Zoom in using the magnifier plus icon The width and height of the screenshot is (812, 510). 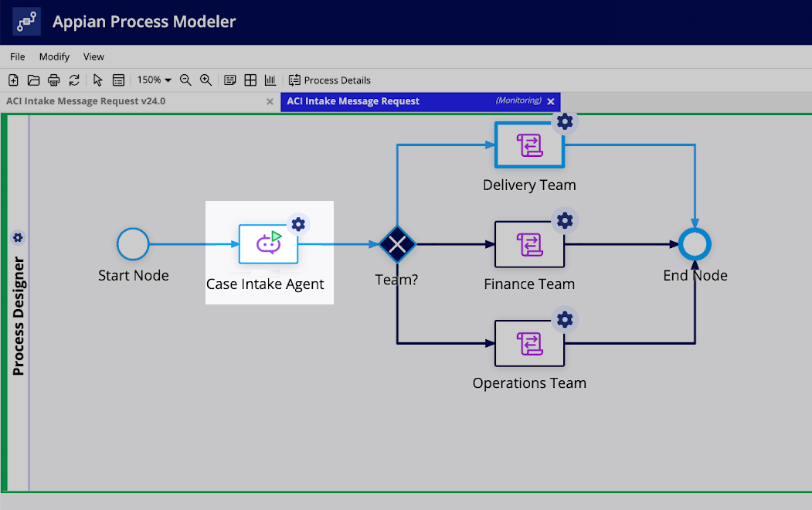tap(206, 80)
